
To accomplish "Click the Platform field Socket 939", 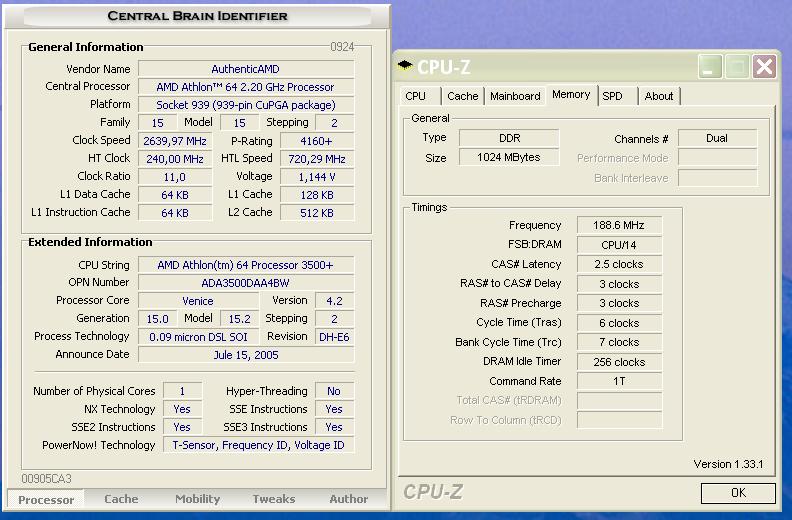I will (246, 105).
